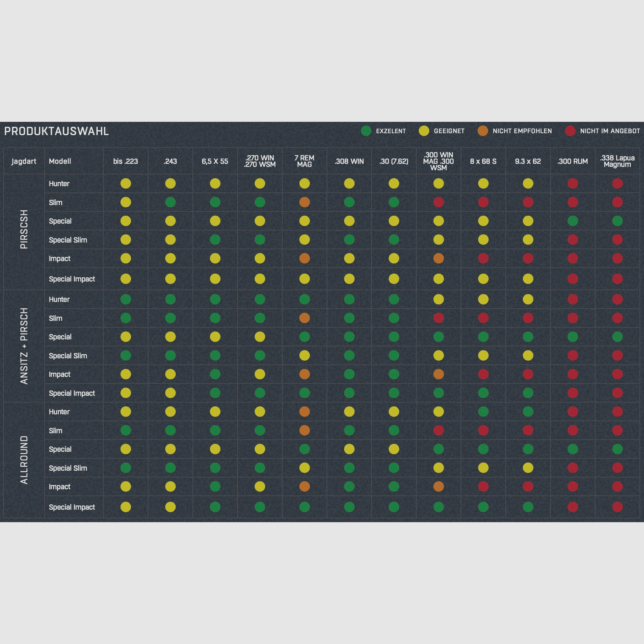Click orange dot for PIRSCSH Slim 7 REM MAG

pyautogui.click(x=304, y=202)
